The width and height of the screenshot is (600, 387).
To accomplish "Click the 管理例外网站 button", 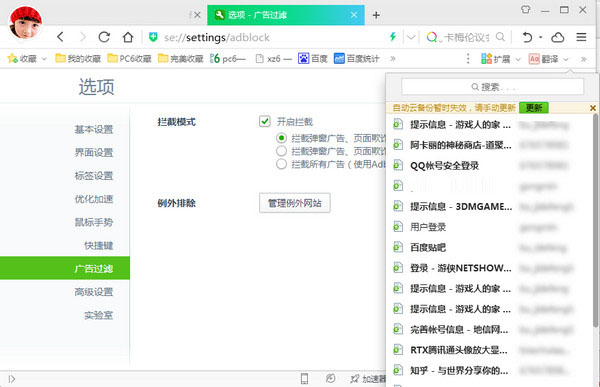I will click(x=295, y=203).
